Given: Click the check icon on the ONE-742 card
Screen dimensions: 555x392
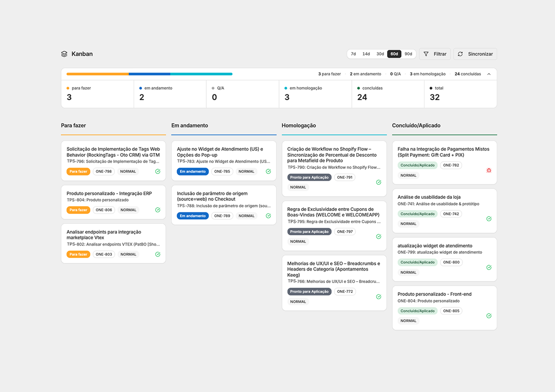Looking at the screenshot, I should pos(489,219).
